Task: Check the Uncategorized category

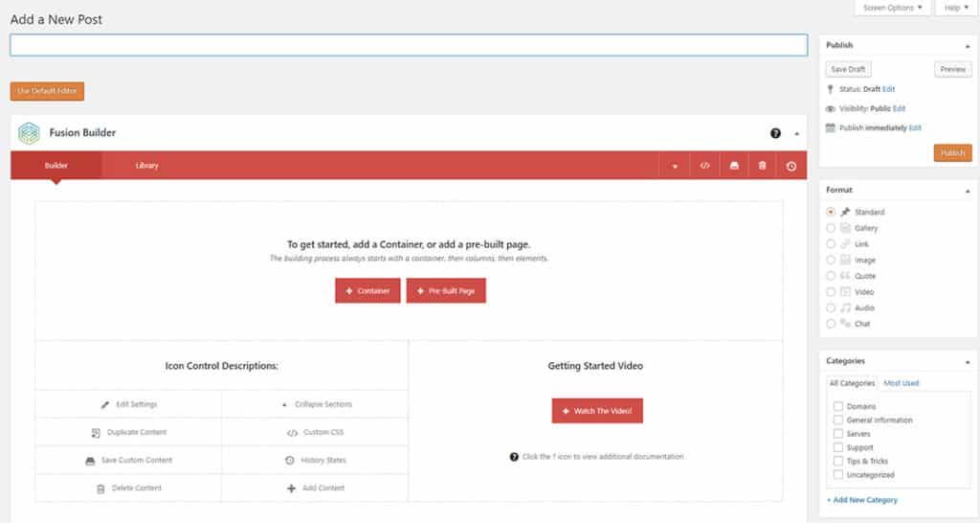Action: click(838, 475)
